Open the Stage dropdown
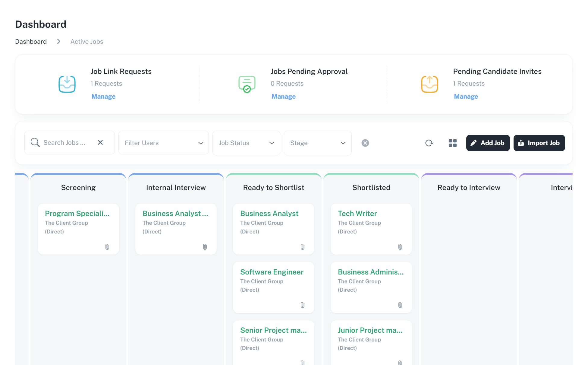Image resolution: width=588 pixels, height=365 pixels. coord(317,143)
